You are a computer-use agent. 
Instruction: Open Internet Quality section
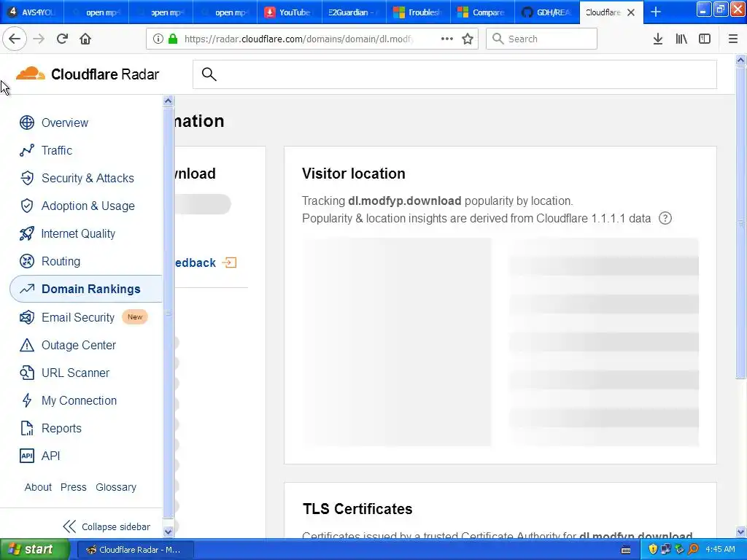point(78,233)
